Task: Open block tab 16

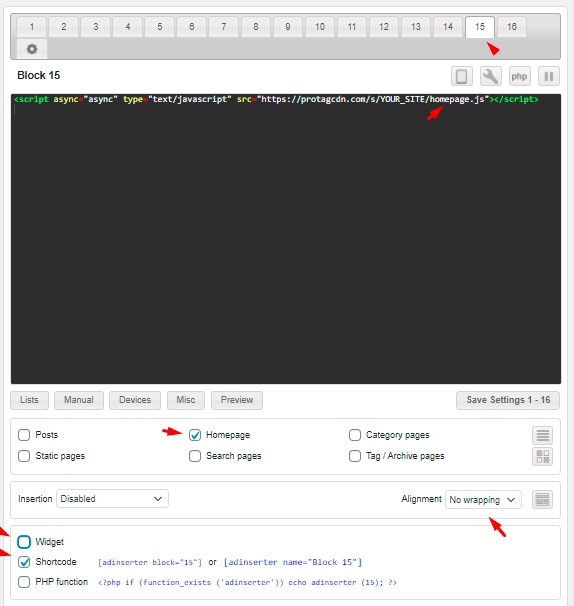Action: pos(512,27)
